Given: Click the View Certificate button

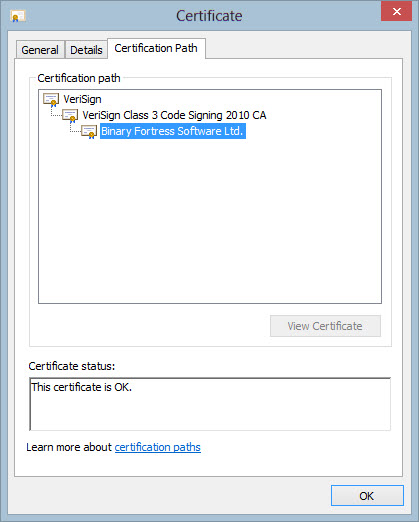Looking at the screenshot, I should tap(325, 326).
